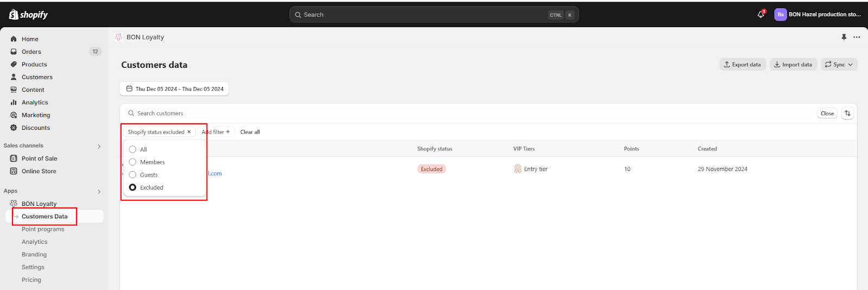The width and height of the screenshot is (868, 290).
Task: Click the Shopify logo
Action: (28, 15)
